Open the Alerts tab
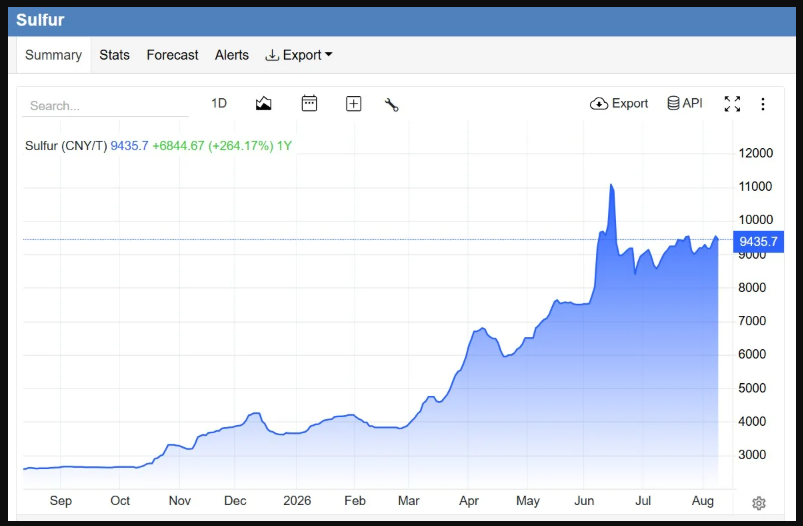 231,55
